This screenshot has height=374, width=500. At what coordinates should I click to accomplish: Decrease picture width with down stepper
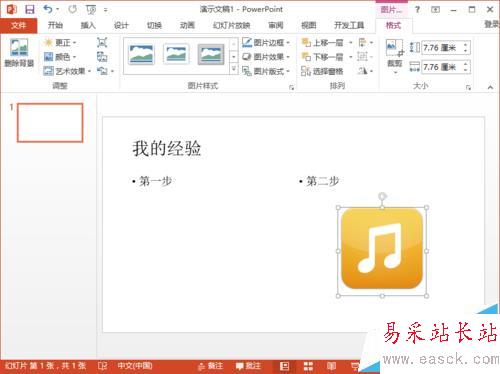pyautogui.click(x=466, y=70)
